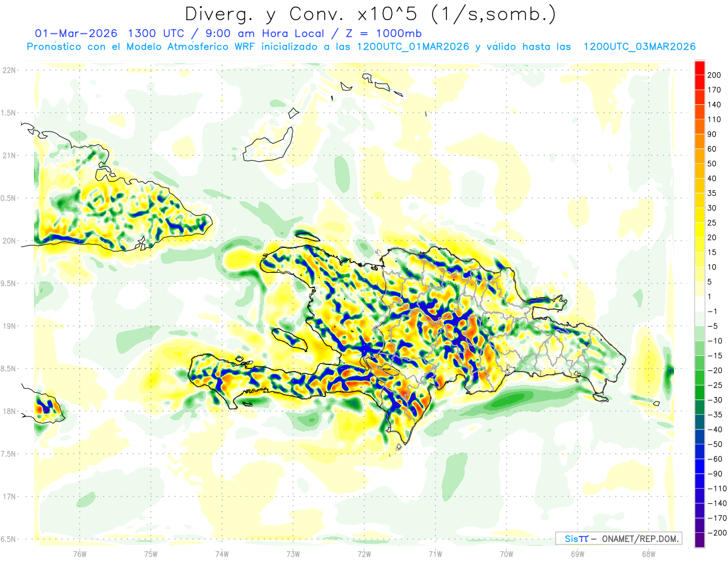Click the '68W' longitude label
The width and height of the screenshot is (728, 562).
tap(649, 554)
